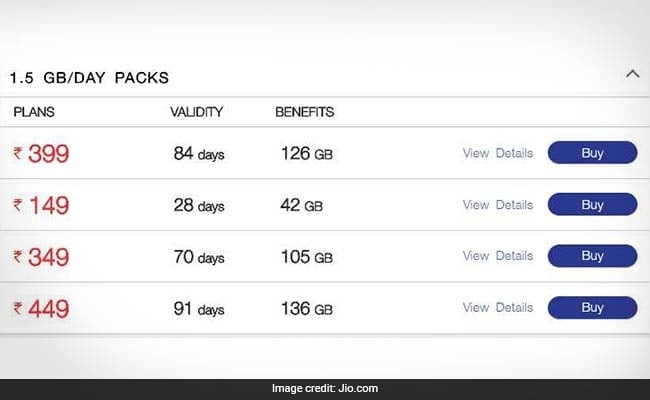Click the 84 days validity value
This screenshot has height=400, width=650.
199,154
